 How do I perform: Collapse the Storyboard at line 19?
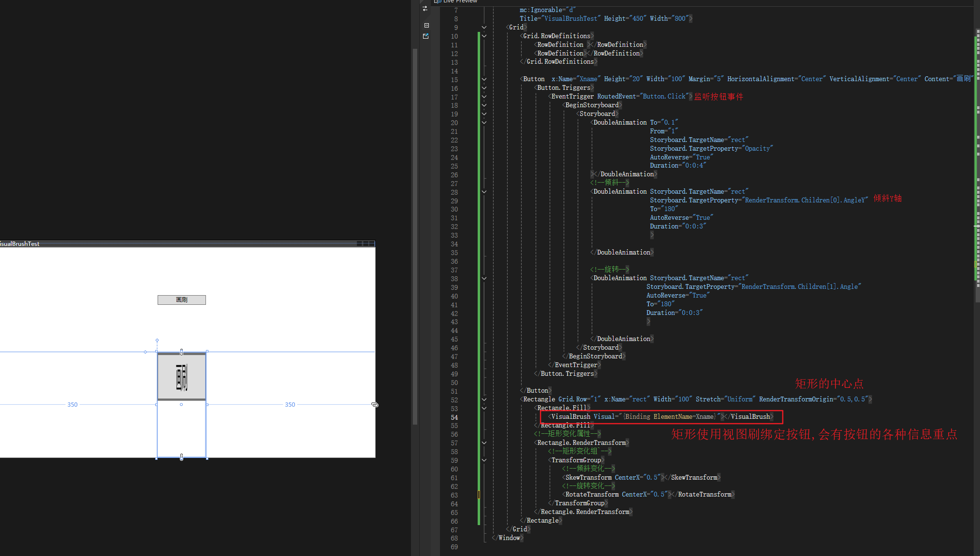tap(484, 114)
